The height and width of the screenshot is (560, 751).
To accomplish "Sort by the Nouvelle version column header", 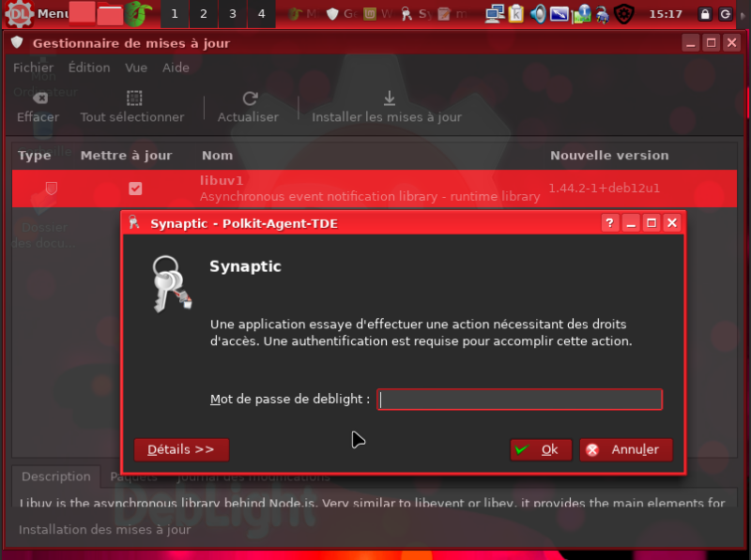I will [609, 156].
